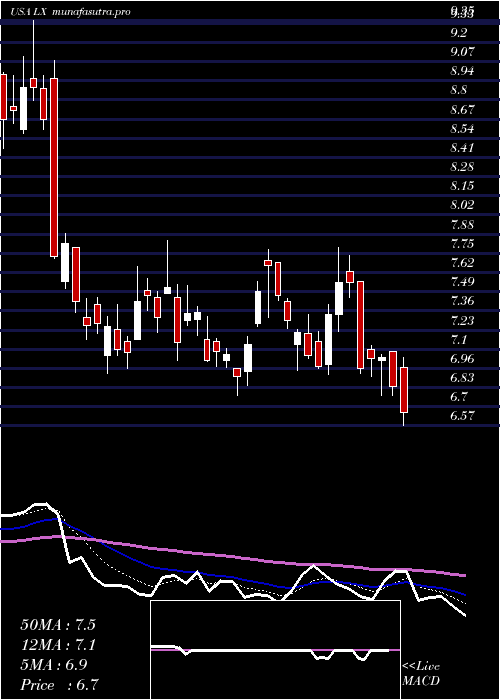Click the 7.75 price axis label
Viewport: 500px width, 700px height.
coord(462,244)
